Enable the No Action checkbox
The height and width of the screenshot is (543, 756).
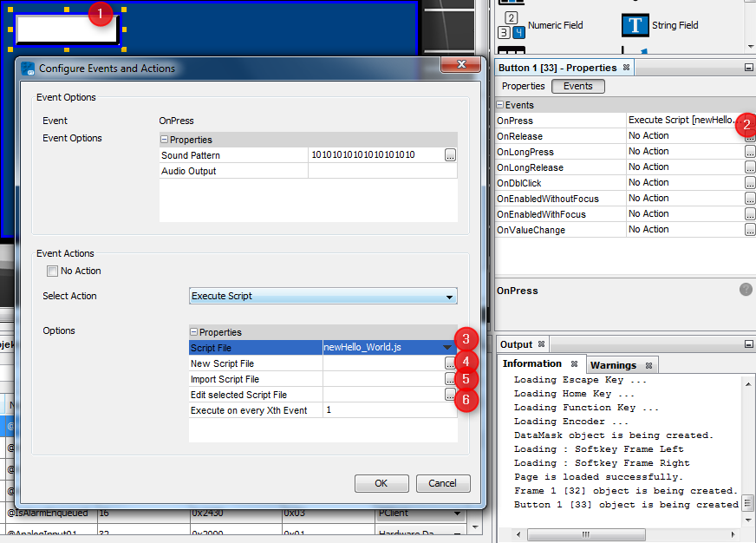[52, 271]
